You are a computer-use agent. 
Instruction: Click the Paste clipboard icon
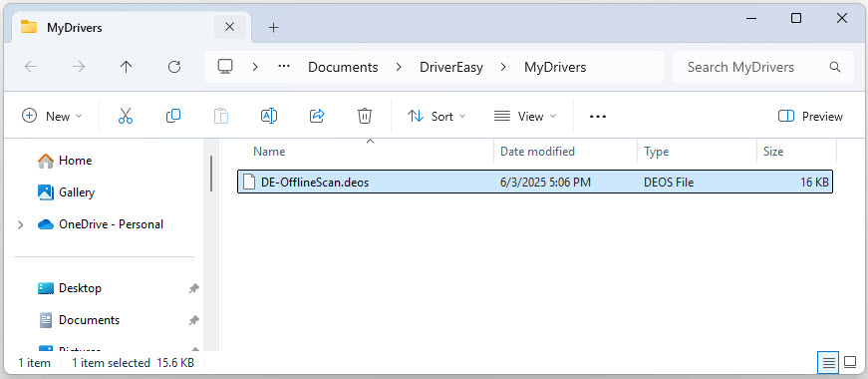221,116
